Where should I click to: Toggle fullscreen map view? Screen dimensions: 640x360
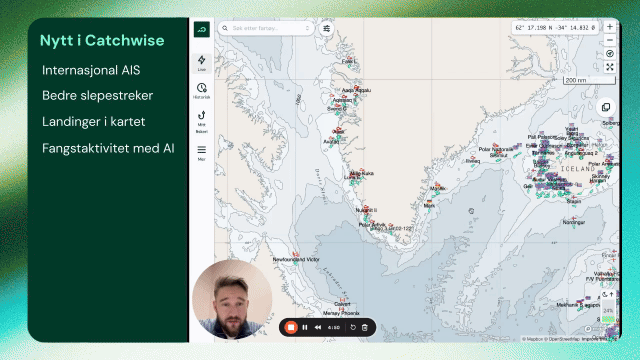(610, 67)
